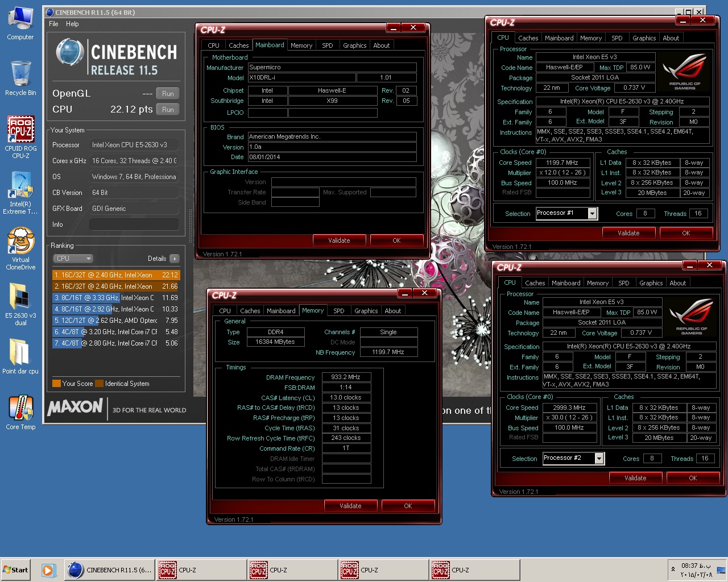This screenshot has height=582, width=728.
Task: Click the Memory Size value 16384 MBytes
Action: click(x=275, y=342)
